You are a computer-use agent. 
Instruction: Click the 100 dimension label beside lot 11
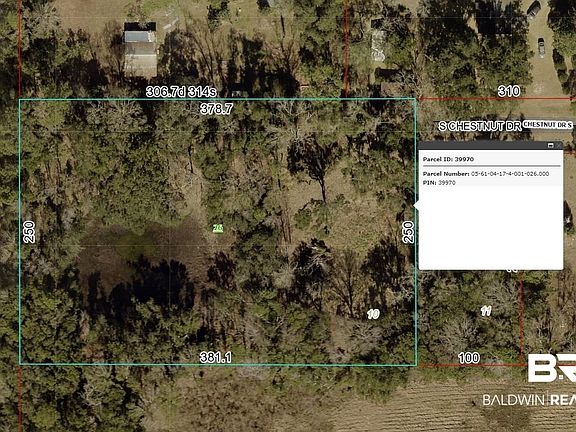(x=469, y=358)
